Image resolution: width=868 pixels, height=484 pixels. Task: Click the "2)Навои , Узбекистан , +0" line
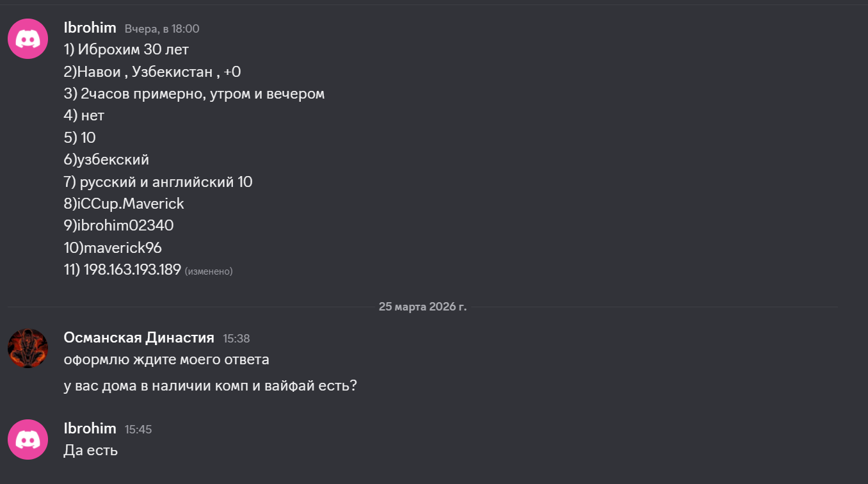[152, 72]
